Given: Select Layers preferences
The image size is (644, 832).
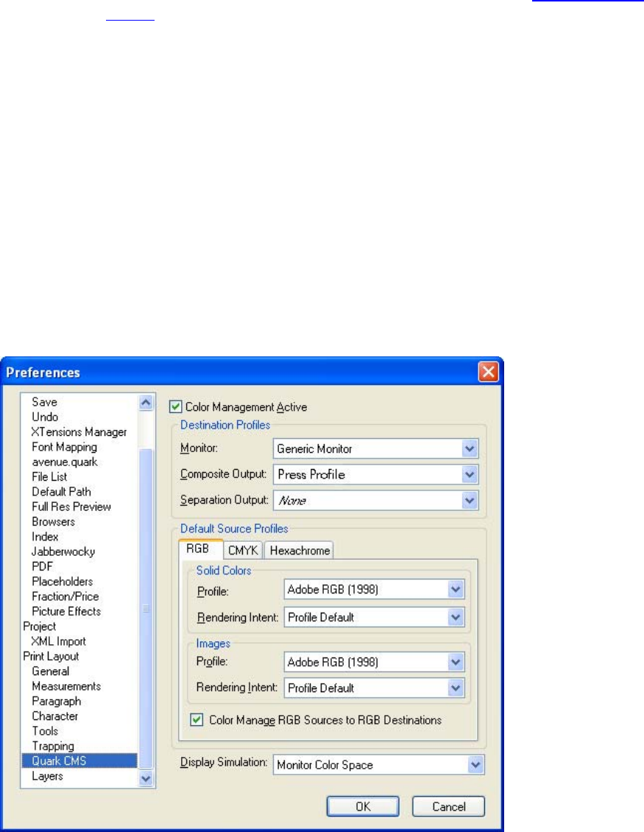Looking at the screenshot, I should click(47, 776).
